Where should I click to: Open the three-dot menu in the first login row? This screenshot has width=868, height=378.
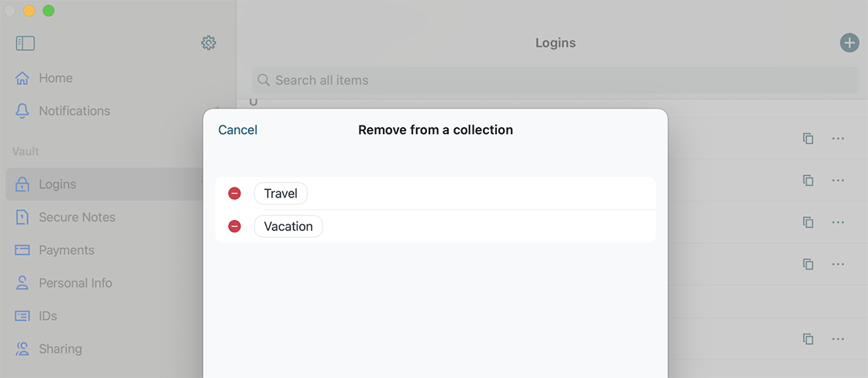[838, 139]
